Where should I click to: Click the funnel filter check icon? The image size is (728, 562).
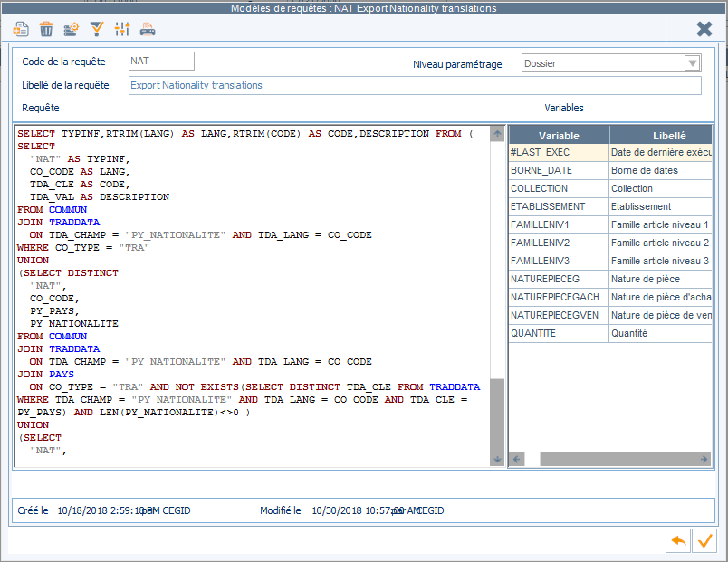[x=97, y=29]
